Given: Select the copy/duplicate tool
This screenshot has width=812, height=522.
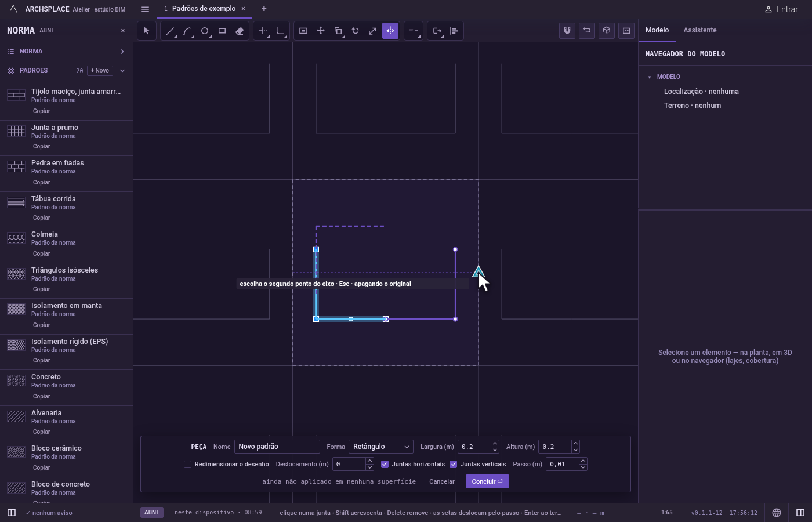Looking at the screenshot, I should coord(338,31).
